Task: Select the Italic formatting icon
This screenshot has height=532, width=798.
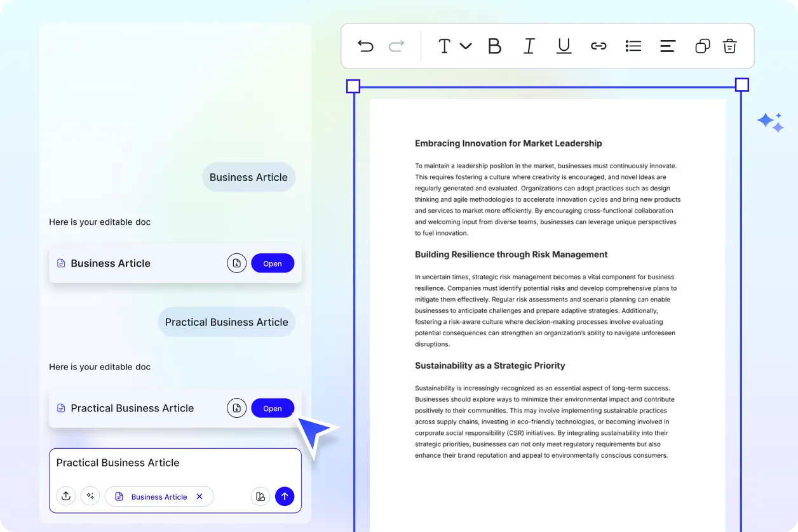Action: pos(529,46)
